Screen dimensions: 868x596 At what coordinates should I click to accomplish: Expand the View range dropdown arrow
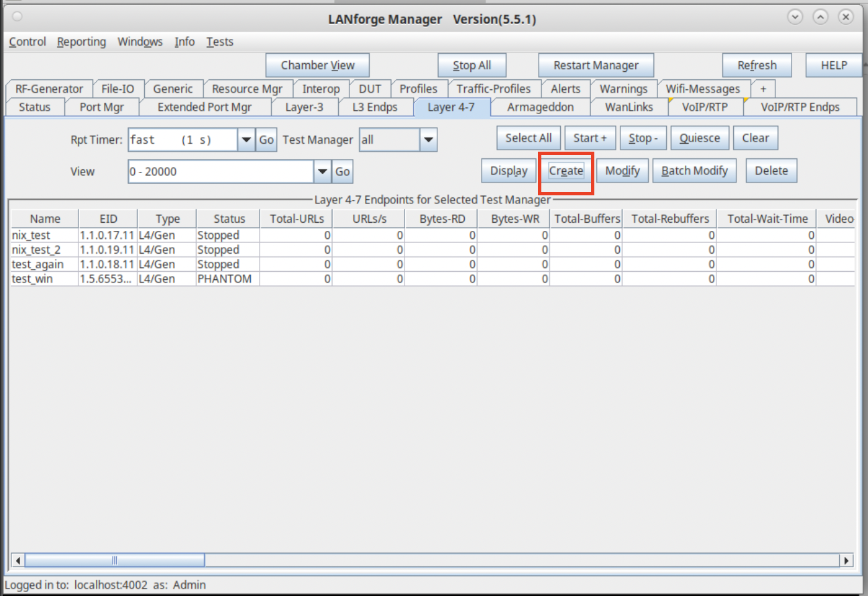[323, 171]
